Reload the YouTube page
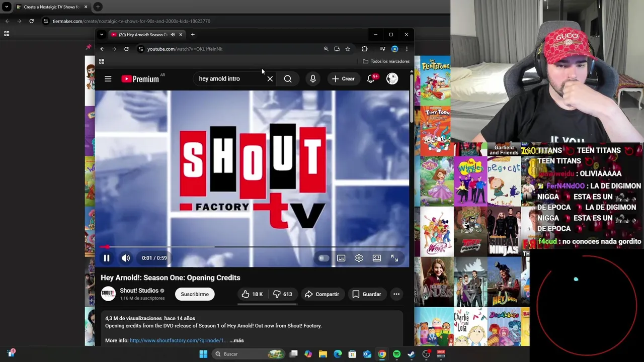This screenshot has height=362, width=644. point(126,49)
